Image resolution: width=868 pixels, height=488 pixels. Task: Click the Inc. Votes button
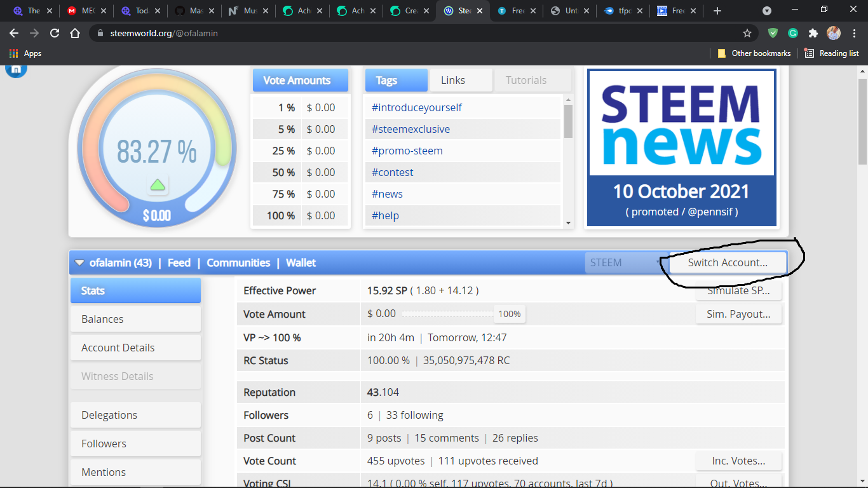pos(738,461)
